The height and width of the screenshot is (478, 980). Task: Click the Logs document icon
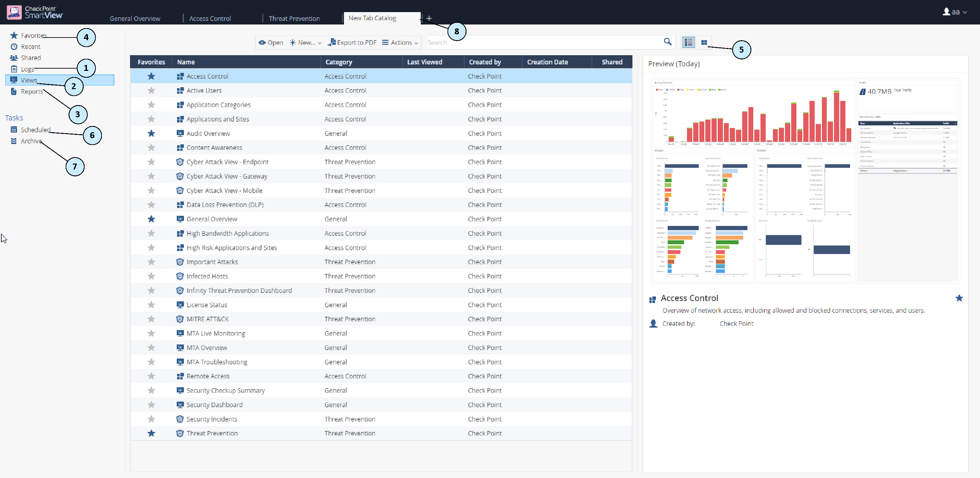[14, 69]
